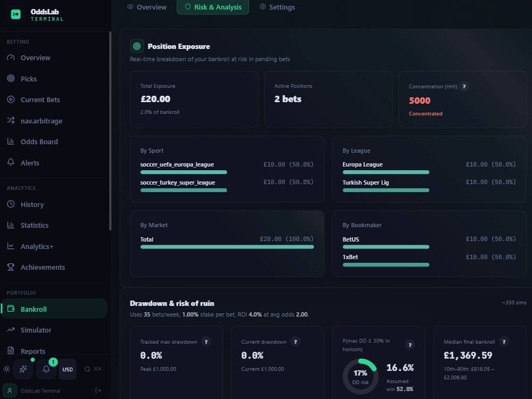Open the Reports section
The width and height of the screenshot is (532, 399).
pos(32,351)
